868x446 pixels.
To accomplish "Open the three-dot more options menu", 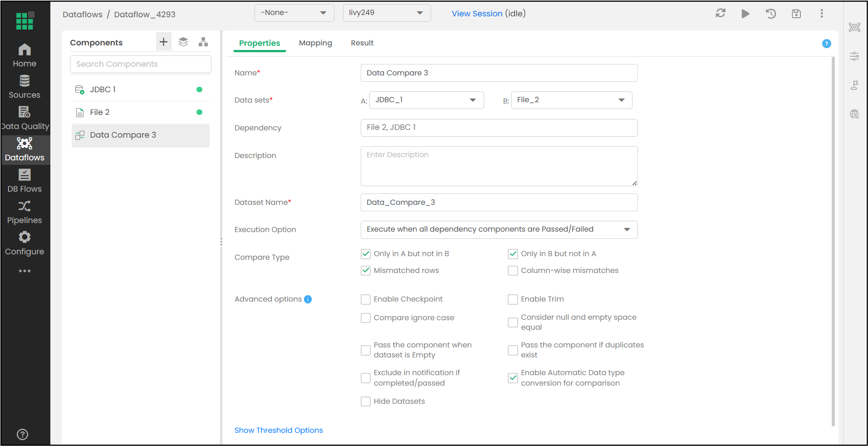I will click(x=822, y=14).
